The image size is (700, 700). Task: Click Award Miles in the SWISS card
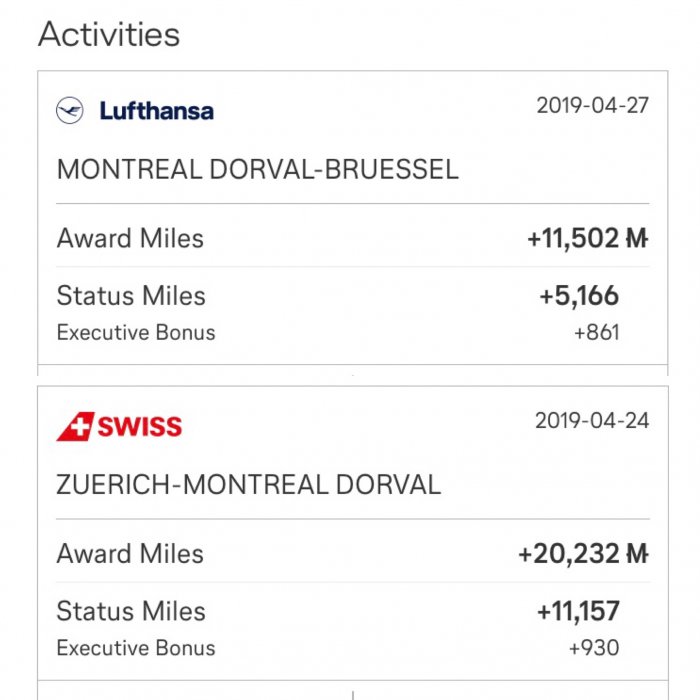tap(130, 554)
